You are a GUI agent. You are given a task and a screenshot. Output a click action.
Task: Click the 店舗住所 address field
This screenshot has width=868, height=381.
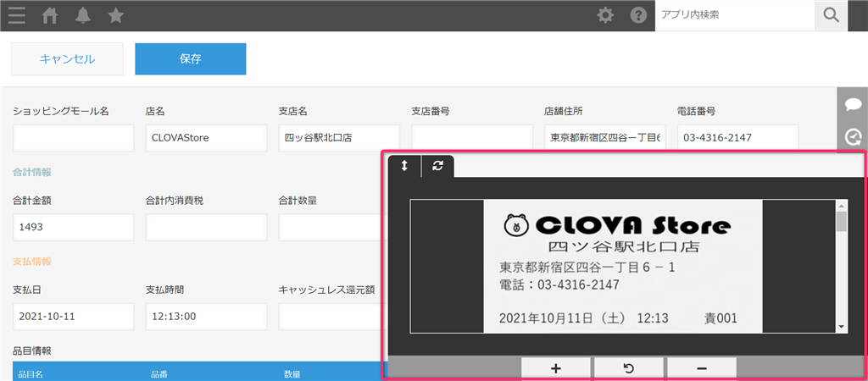coord(605,138)
